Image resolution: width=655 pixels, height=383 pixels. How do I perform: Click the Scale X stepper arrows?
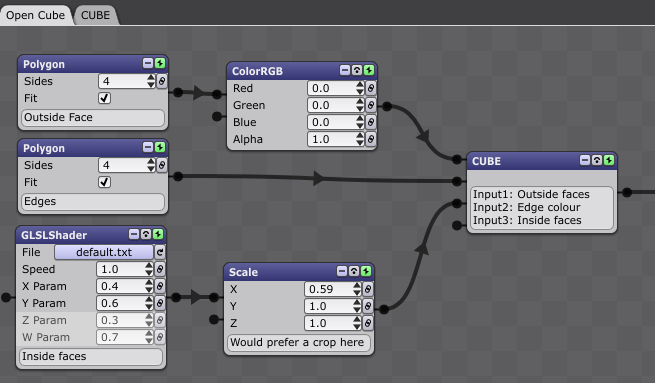click(357, 289)
